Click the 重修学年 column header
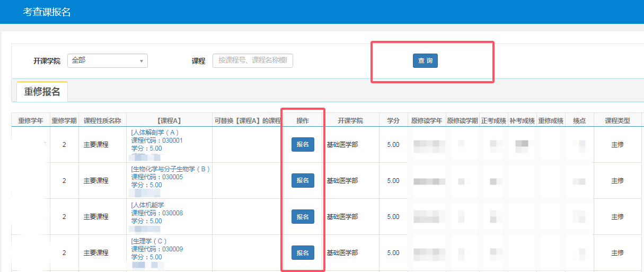The width and height of the screenshot is (644, 272). click(x=31, y=120)
